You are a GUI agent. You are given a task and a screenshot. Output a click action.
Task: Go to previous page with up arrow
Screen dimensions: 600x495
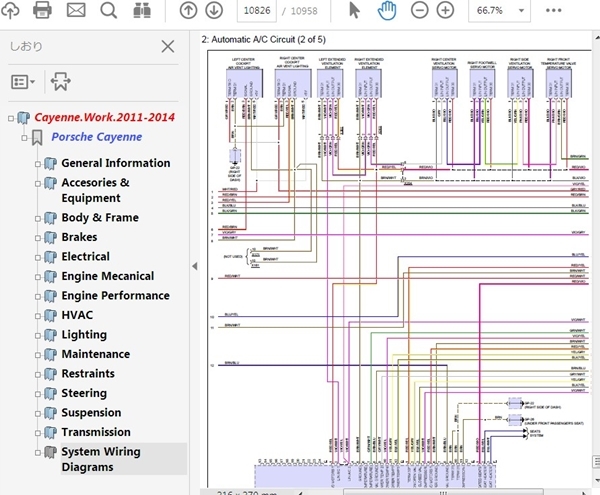click(x=188, y=11)
